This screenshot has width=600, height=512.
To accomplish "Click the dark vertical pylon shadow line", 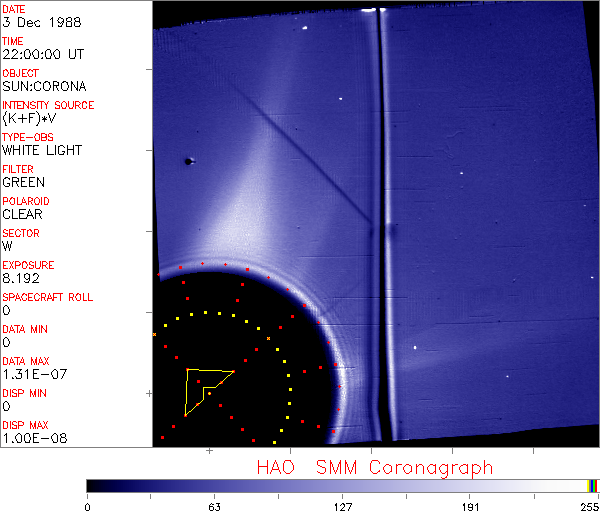I will point(382,226).
